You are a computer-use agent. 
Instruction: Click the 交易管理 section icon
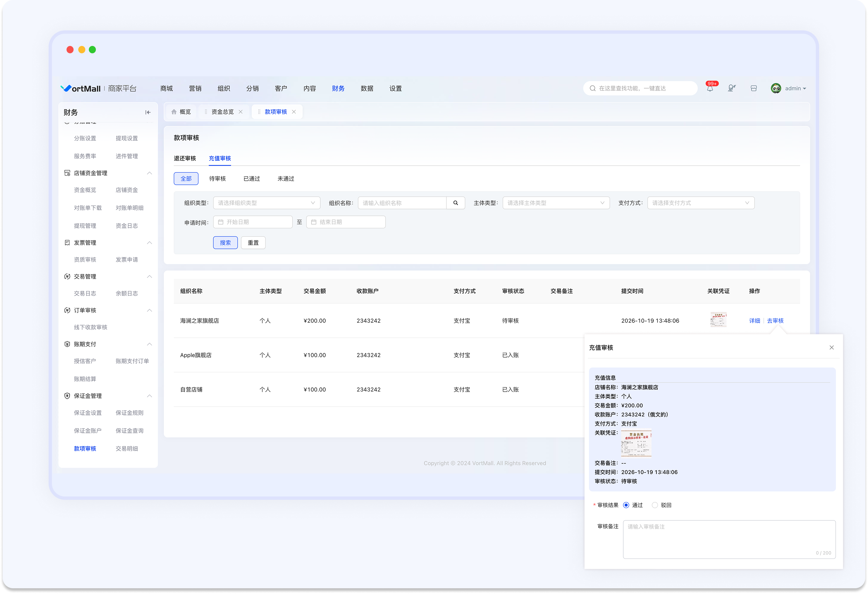(x=67, y=277)
